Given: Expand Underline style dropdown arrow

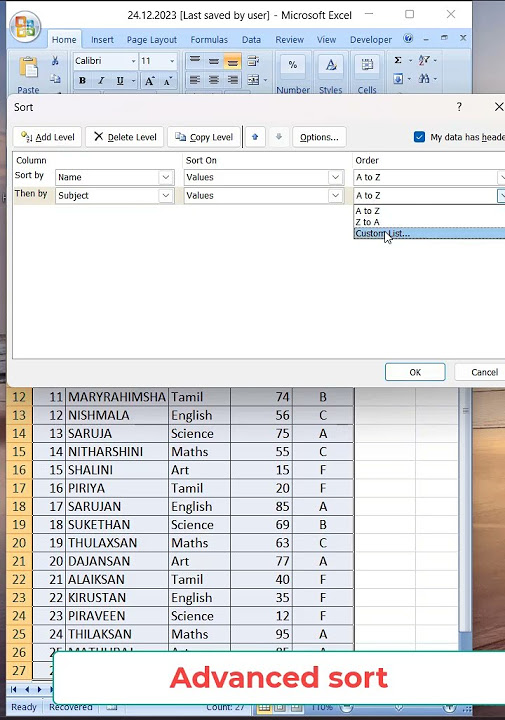Looking at the screenshot, I should click(x=133, y=81).
